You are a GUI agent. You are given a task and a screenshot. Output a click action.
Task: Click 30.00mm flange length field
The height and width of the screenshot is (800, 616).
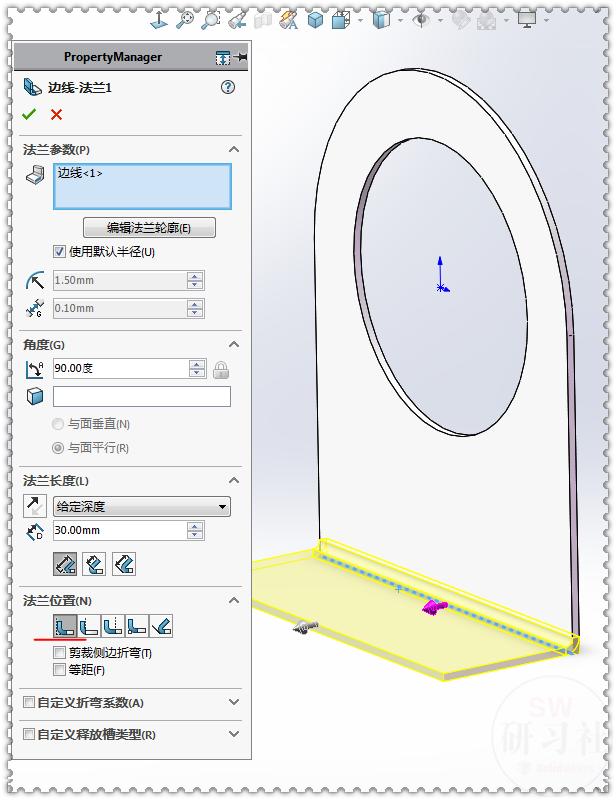pyautogui.click(x=120, y=530)
